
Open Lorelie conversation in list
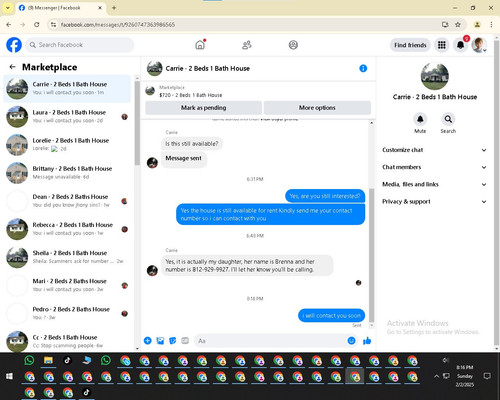tap(67, 145)
